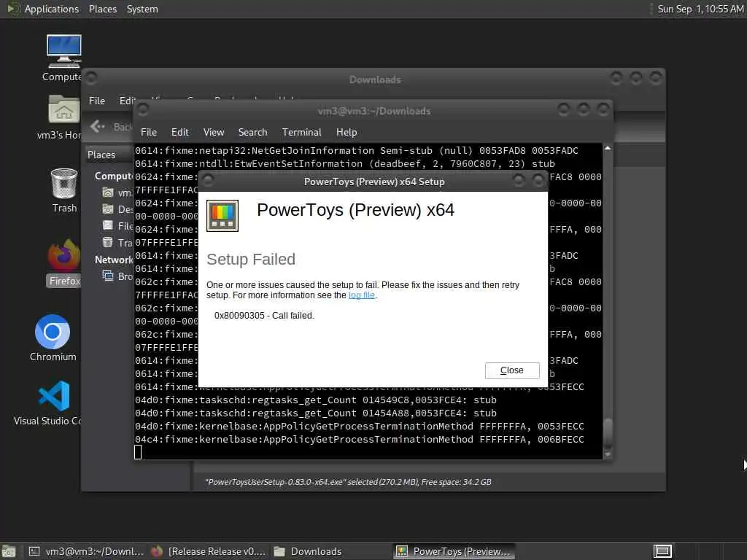Open the terminal Help menu

347,133
